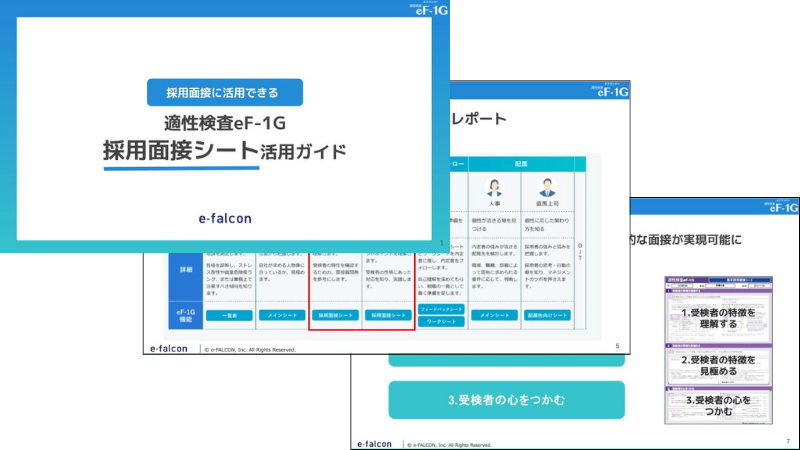Image resolution: width=800 pixels, height=450 pixels.
Task: Click the e-falcon footer logo on slide 7
Action: click(374, 444)
